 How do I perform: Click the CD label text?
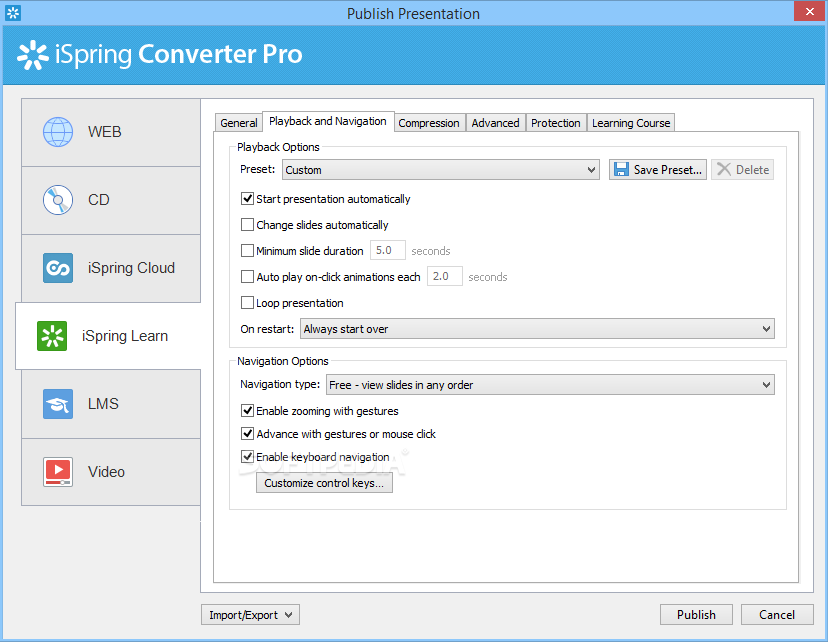99,200
